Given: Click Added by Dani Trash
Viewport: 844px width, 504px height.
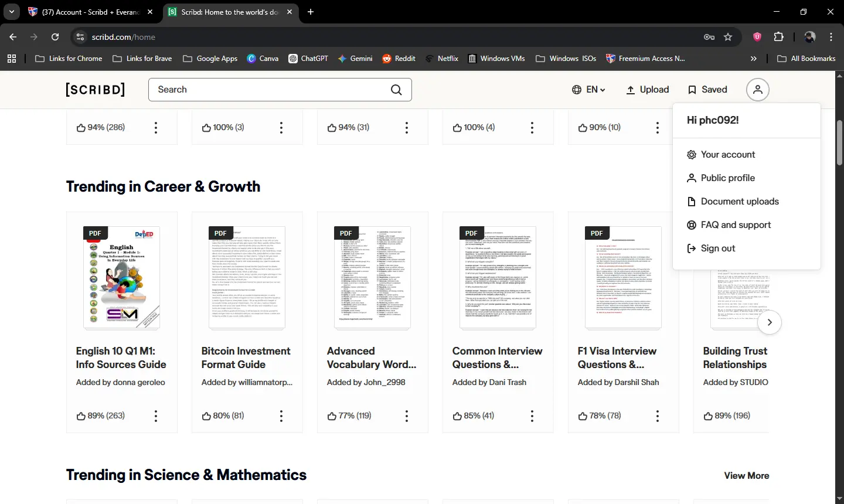Looking at the screenshot, I should [489, 382].
